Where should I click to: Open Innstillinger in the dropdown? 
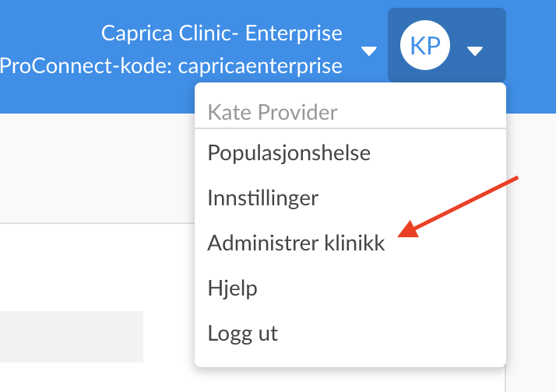(x=262, y=198)
